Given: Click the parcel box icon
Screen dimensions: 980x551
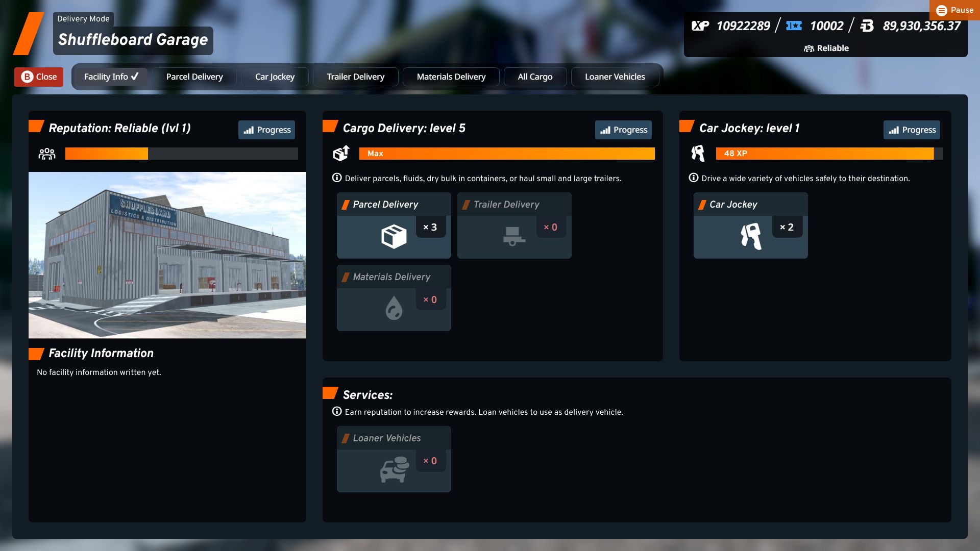Looking at the screenshot, I should click(x=394, y=237).
